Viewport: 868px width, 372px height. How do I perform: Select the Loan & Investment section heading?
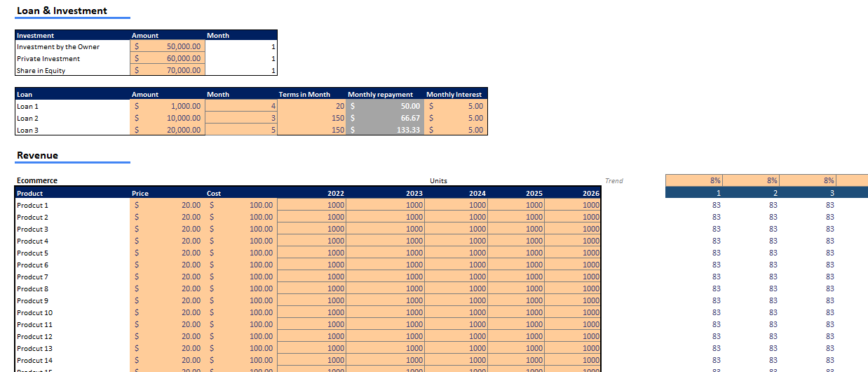click(62, 11)
